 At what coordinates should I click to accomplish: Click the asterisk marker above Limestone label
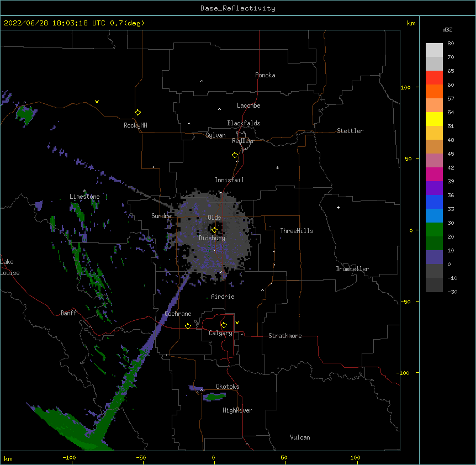pos(84,191)
